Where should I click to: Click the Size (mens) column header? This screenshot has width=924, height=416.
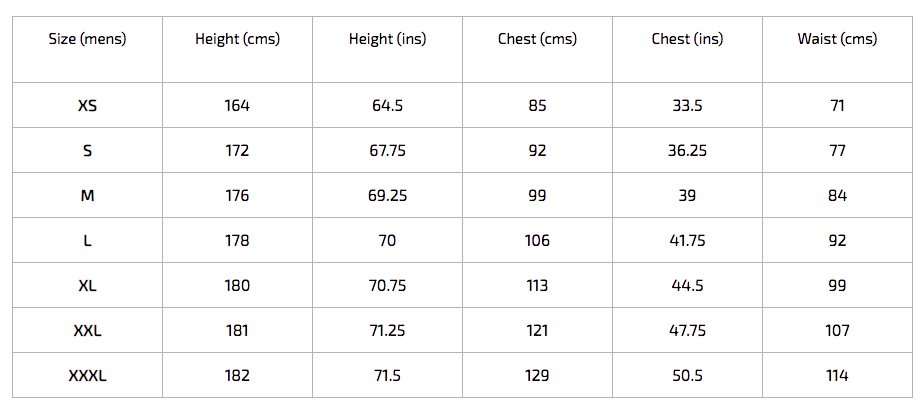point(88,39)
